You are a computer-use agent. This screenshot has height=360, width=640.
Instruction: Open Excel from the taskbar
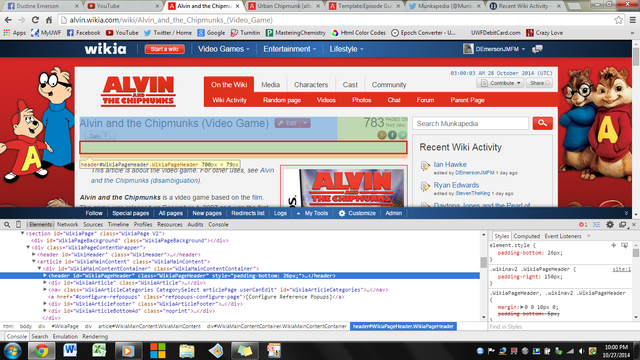pos(99,351)
